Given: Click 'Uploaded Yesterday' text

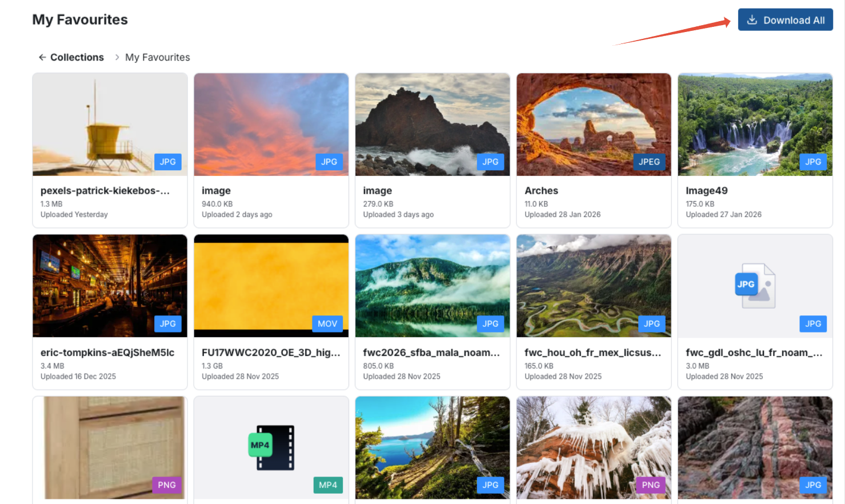Looking at the screenshot, I should (74, 215).
